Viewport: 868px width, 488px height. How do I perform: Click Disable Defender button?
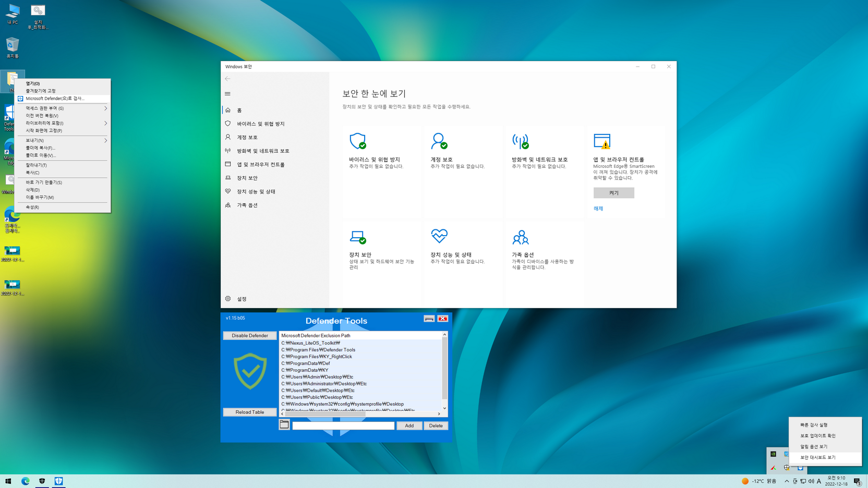coord(250,336)
